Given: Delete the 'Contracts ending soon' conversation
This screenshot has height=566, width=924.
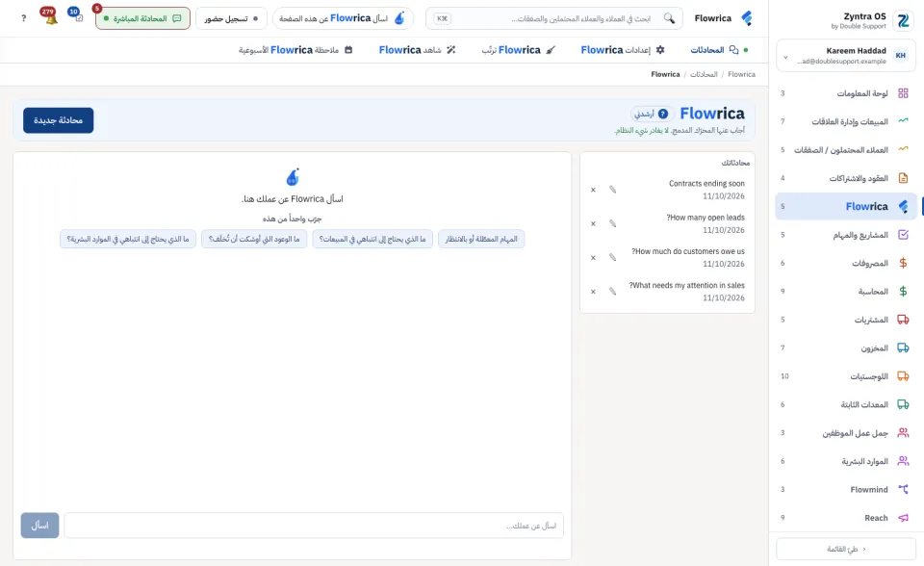Looking at the screenshot, I should pyautogui.click(x=594, y=190).
